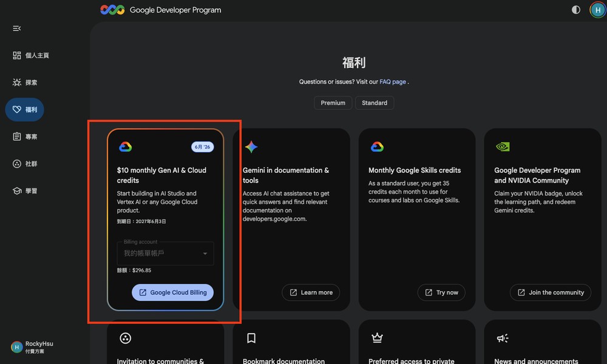Open the Billing account dropdown
Viewport: 607px width, 364px height.
tap(165, 254)
